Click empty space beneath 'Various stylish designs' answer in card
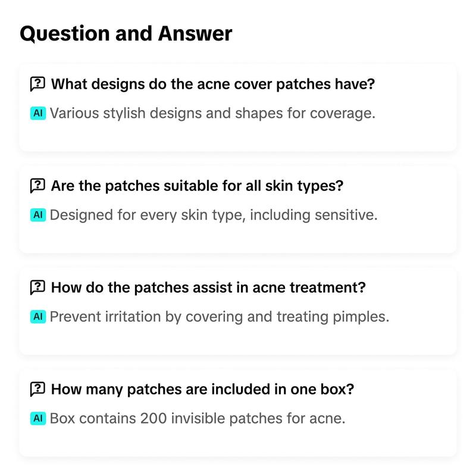 click(x=237, y=136)
